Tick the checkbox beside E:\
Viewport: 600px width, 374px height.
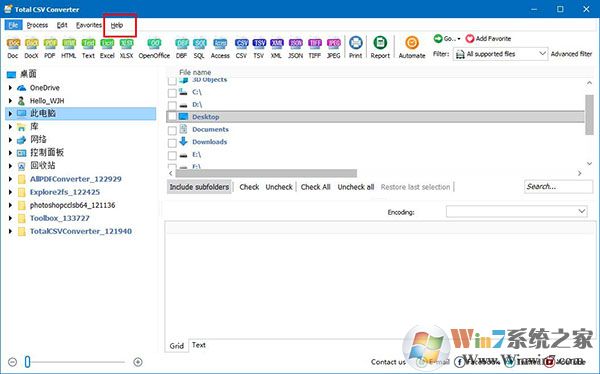(x=172, y=155)
